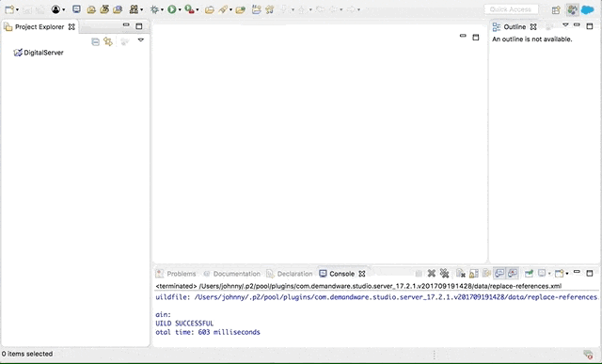Click the Open Type folder icon in toolbar
This screenshot has width=602, height=364.
(209, 9)
